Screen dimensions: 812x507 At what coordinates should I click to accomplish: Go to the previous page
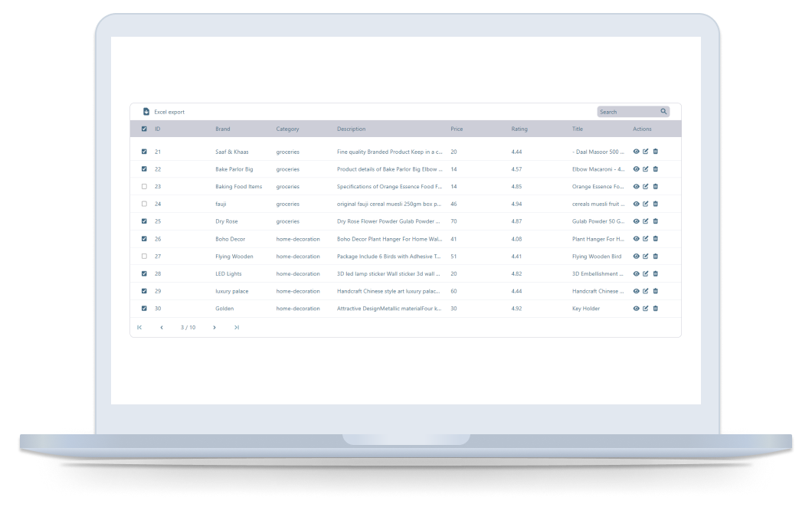coord(162,327)
